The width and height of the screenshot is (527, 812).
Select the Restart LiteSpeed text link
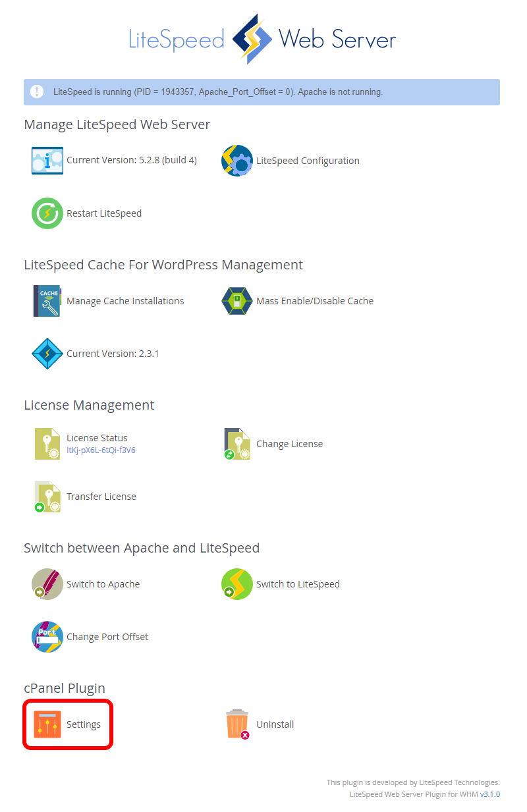104,213
